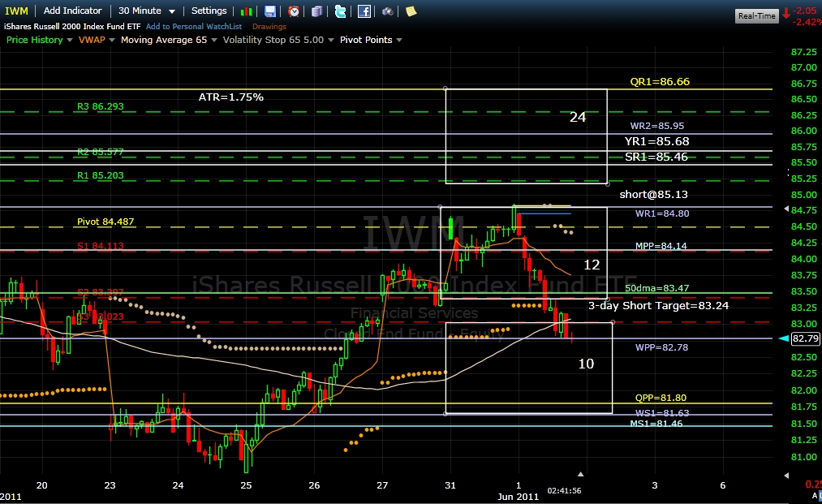The height and width of the screenshot is (504, 822).
Task: Click the 'YR1=85.68' label
Action: click(656, 141)
